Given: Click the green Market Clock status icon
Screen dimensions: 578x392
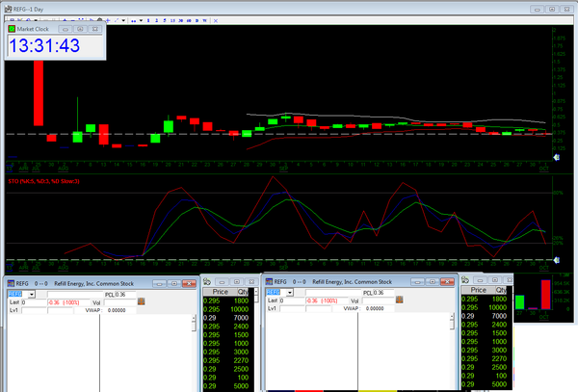Looking at the screenshot, I should (13, 29).
